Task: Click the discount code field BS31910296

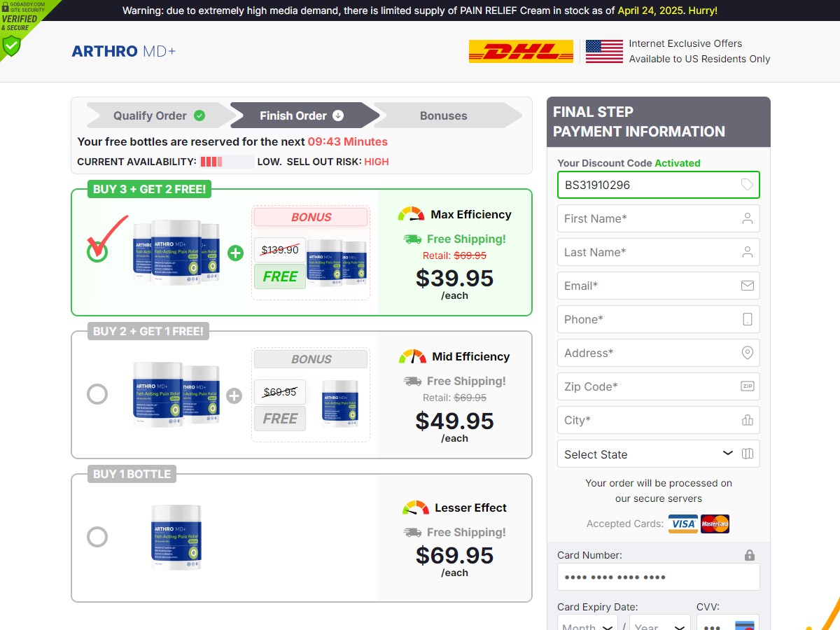Action: pyautogui.click(x=659, y=185)
